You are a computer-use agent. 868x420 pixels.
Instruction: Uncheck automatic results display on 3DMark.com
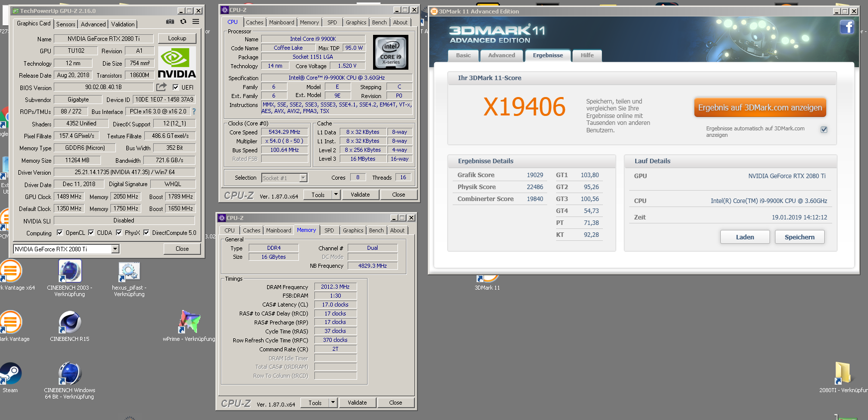tap(824, 129)
